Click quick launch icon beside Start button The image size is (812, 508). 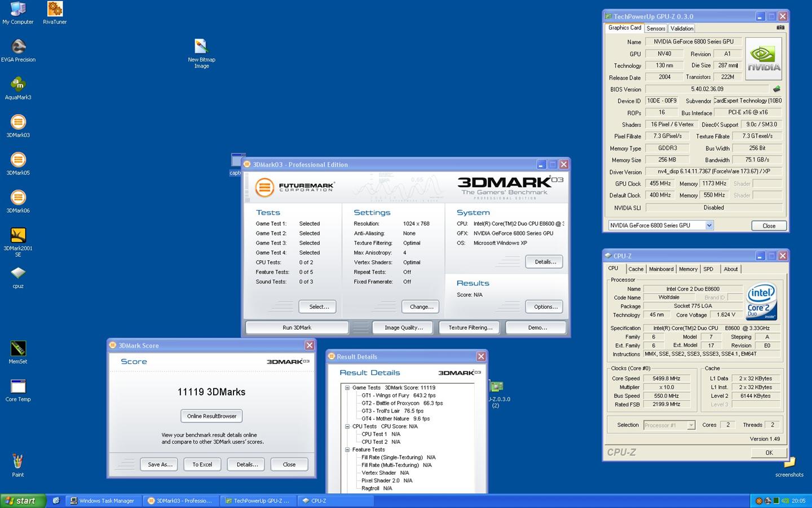(x=56, y=501)
